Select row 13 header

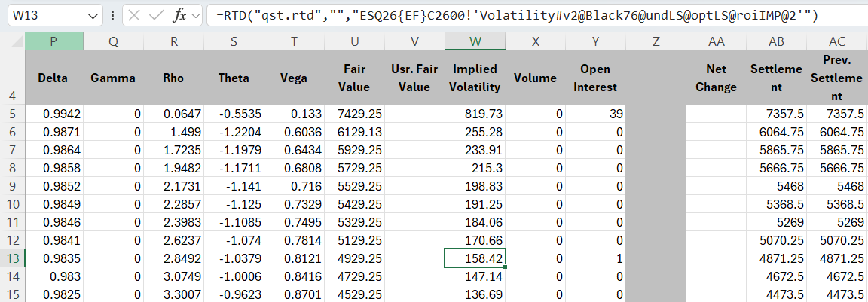[x=12, y=258]
